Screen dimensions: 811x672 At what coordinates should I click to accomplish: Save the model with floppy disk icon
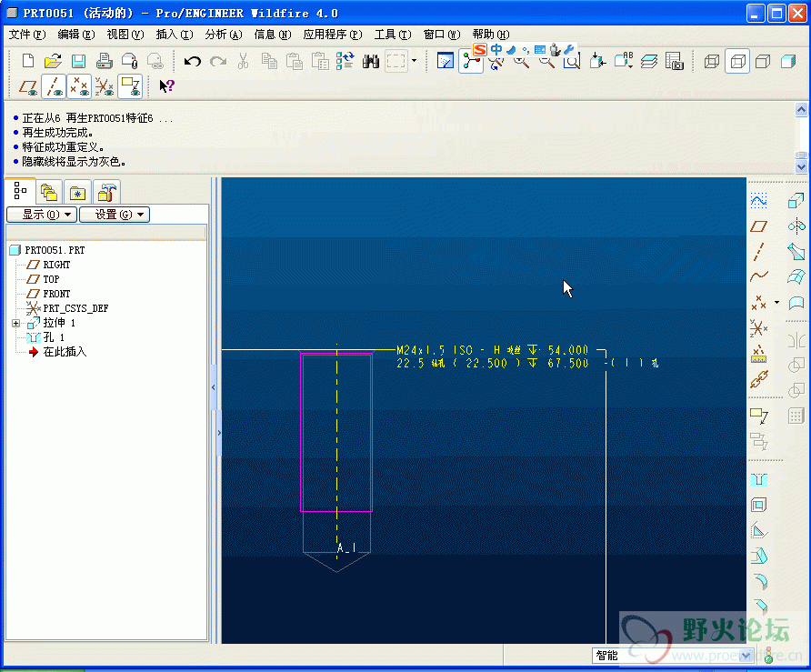click(x=78, y=61)
